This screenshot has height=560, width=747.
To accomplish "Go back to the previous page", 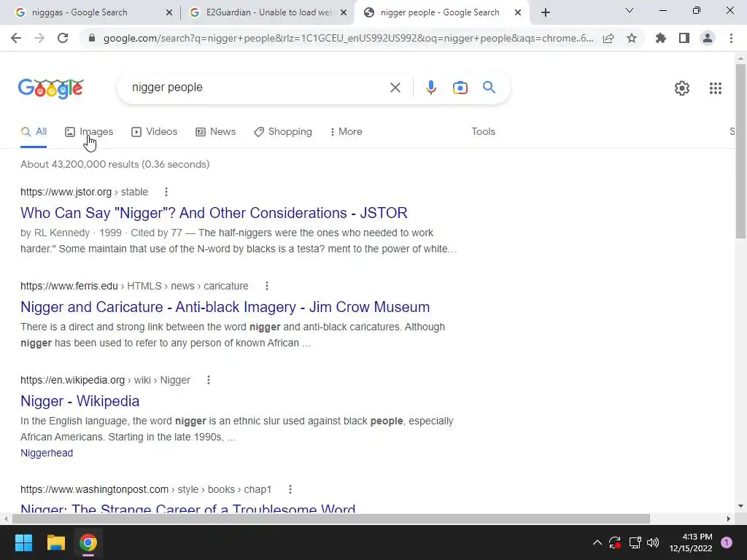I will [x=16, y=38].
